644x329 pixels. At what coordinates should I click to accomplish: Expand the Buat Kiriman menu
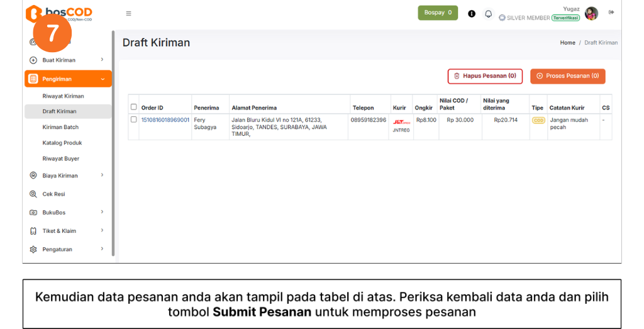(68, 60)
